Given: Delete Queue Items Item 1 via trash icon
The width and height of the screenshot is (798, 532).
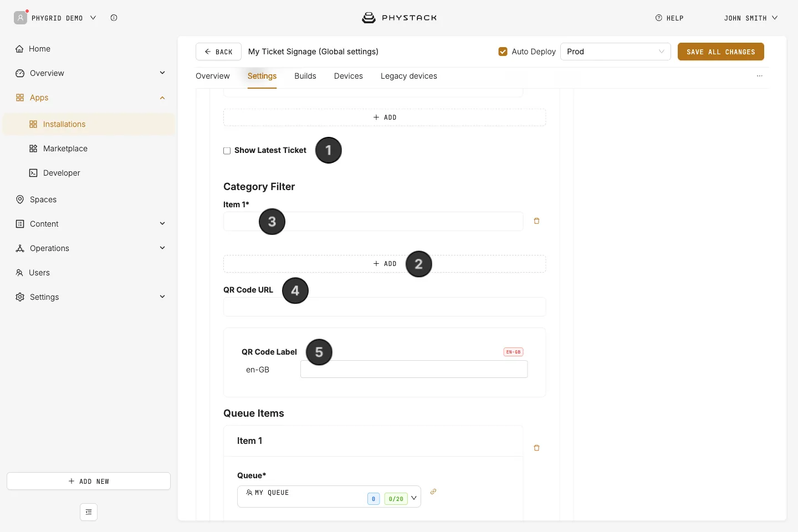Looking at the screenshot, I should coord(536,448).
